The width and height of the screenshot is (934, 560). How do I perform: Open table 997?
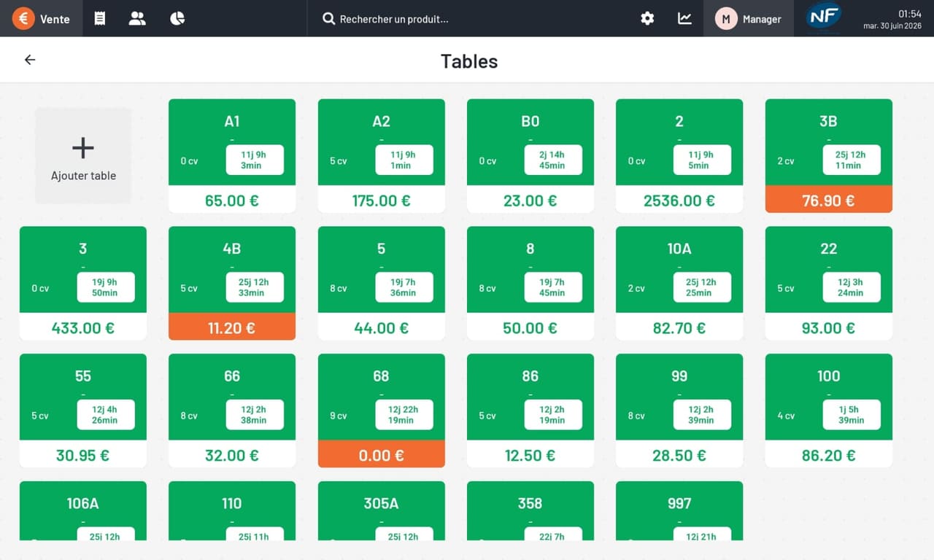point(679,510)
